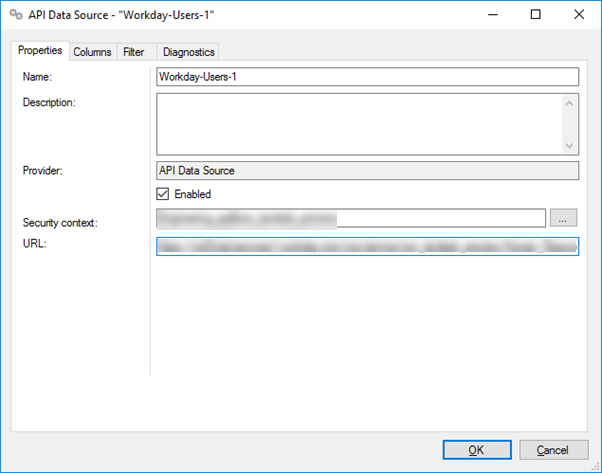
Task: Click the Name label
Action: (x=37, y=77)
